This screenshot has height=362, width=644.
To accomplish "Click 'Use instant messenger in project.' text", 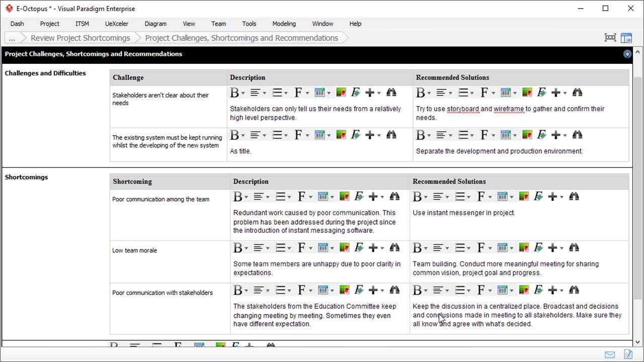I will tap(464, 213).
